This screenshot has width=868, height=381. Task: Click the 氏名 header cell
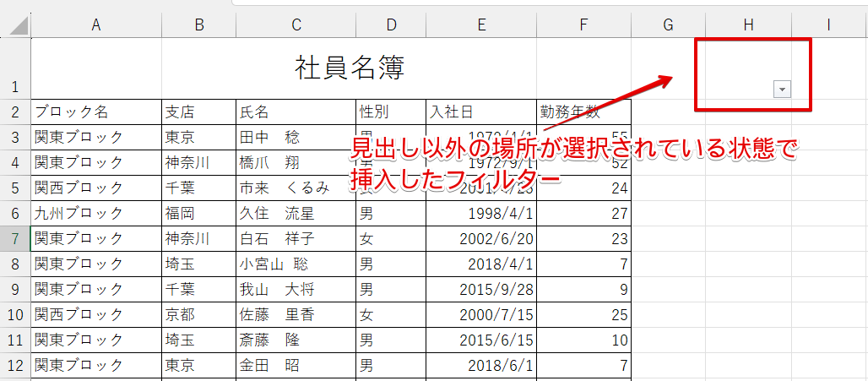coord(296,112)
